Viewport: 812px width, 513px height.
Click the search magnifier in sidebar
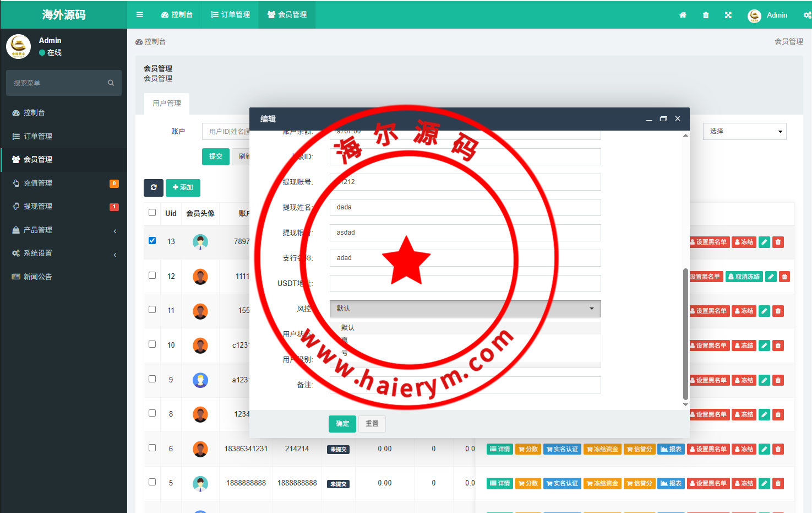pyautogui.click(x=111, y=83)
